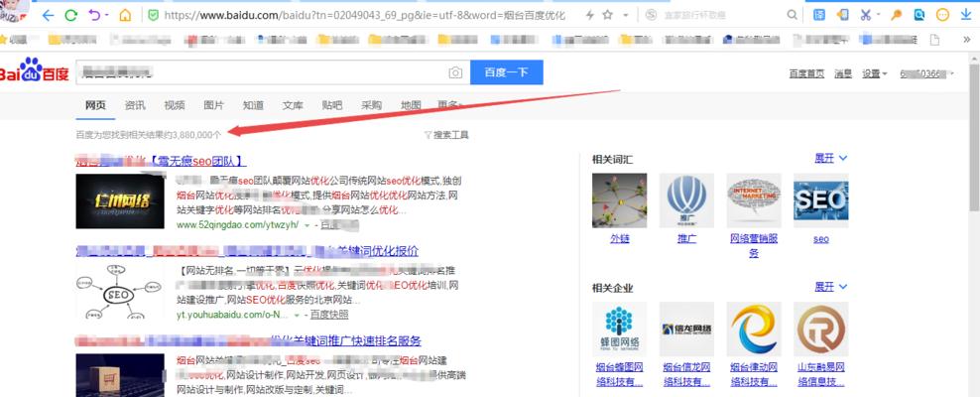
Task: Switch to the 知道 tab
Action: tap(253, 105)
